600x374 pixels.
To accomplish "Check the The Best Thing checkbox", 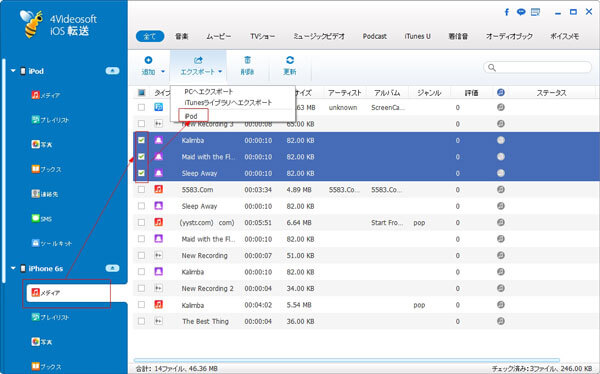I will [141, 321].
